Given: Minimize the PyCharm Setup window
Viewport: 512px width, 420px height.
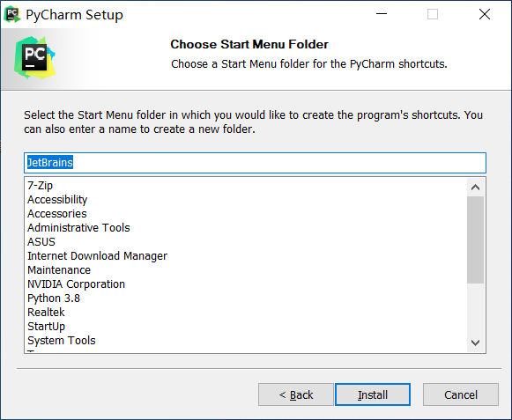Looking at the screenshot, I should pos(382,14).
